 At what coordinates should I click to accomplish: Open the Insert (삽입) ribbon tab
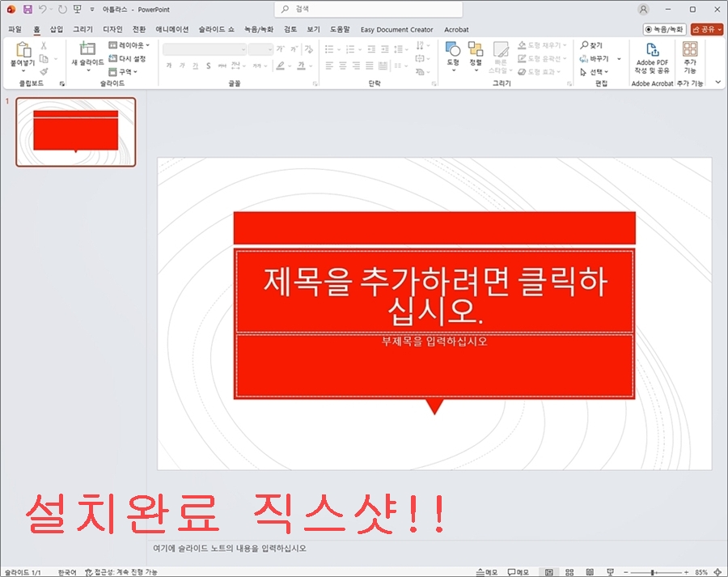[56, 29]
